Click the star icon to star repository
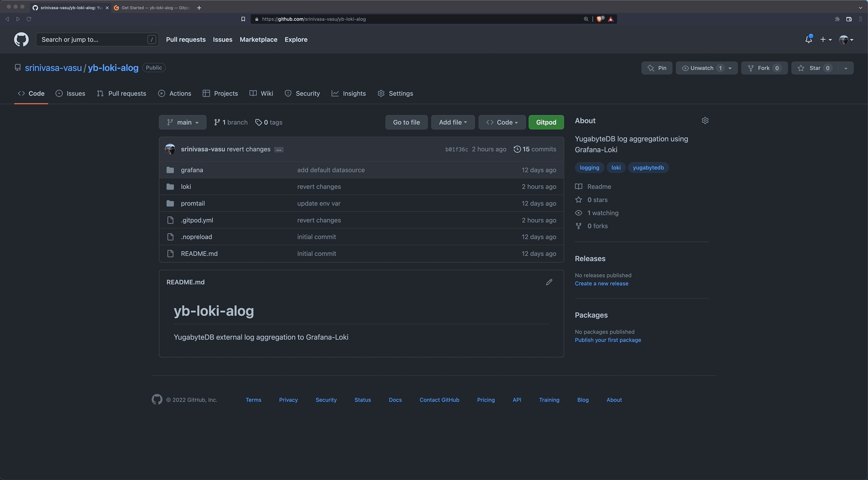The height and width of the screenshot is (480, 868). coord(801,67)
